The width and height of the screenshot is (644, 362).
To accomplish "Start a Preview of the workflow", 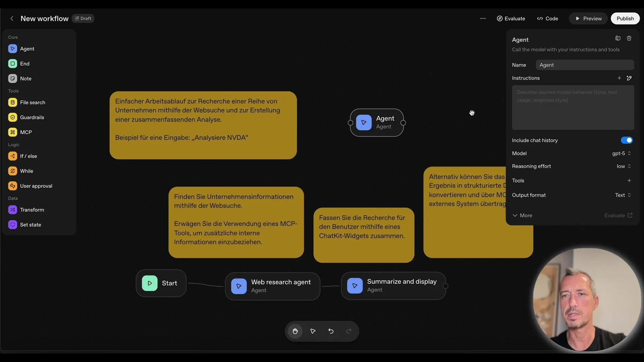I will coord(588,18).
